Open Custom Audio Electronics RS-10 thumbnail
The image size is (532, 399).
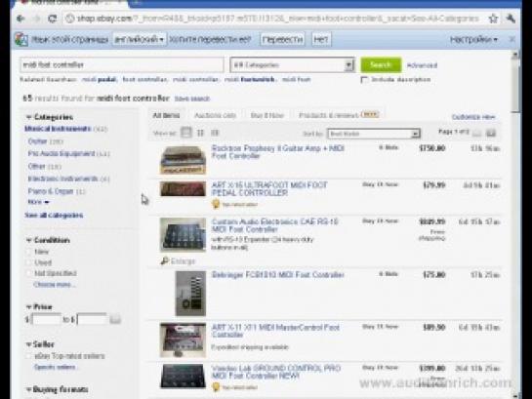[x=184, y=234]
